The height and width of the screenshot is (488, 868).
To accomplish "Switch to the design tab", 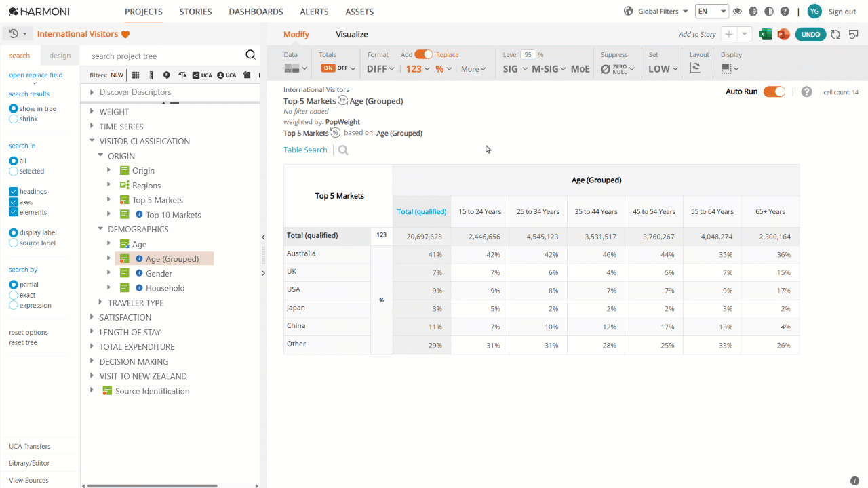I will pyautogui.click(x=60, y=56).
